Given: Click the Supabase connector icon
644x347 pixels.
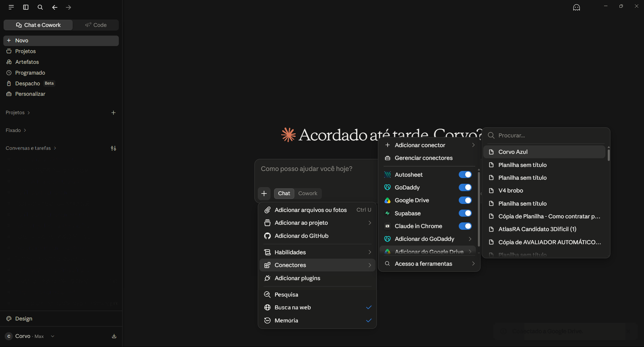Looking at the screenshot, I should pyautogui.click(x=388, y=213).
